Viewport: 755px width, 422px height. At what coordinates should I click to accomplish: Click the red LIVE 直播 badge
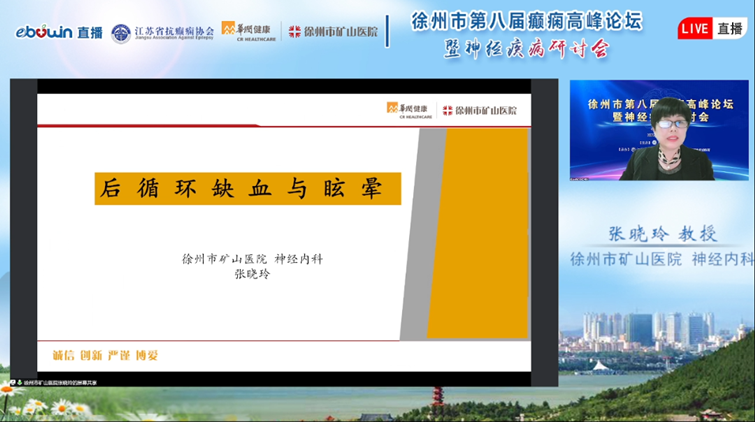710,29
